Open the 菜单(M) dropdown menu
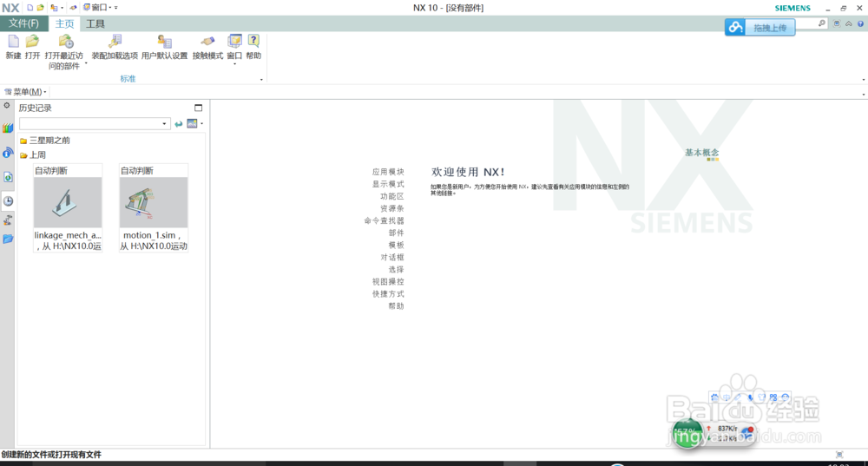This screenshot has height=466, width=868. click(x=25, y=92)
